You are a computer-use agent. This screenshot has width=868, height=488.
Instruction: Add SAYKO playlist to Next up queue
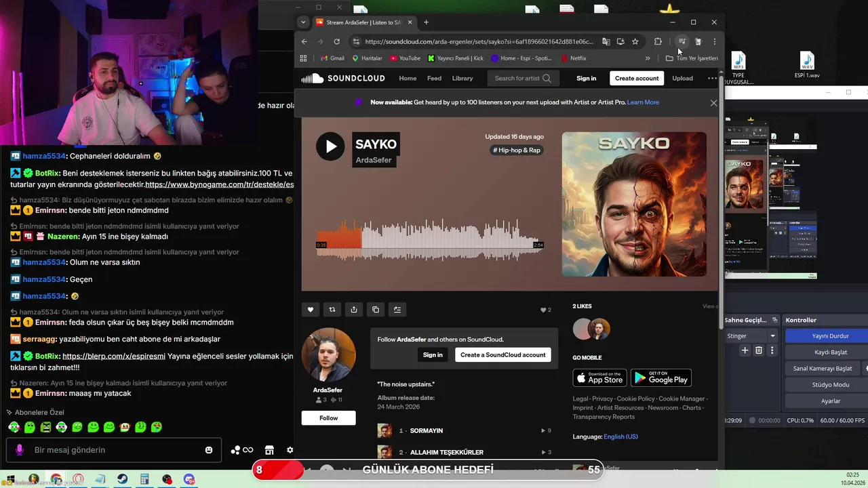[397, 310]
